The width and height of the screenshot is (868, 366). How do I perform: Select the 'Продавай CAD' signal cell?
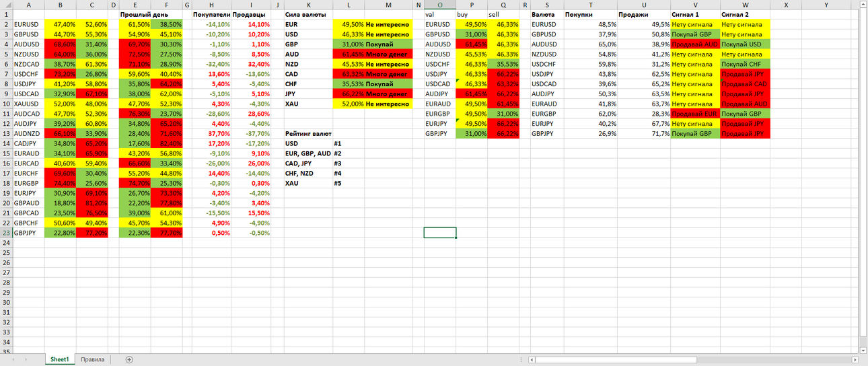coord(744,84)
